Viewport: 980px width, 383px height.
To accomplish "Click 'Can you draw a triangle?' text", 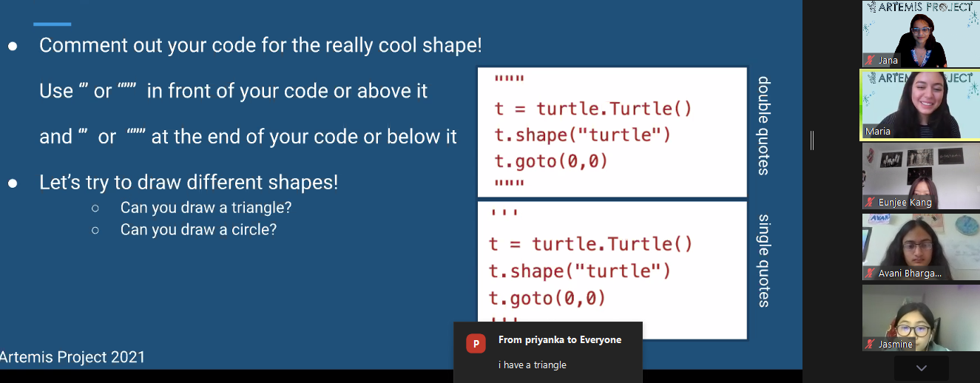I will point(206,208).
